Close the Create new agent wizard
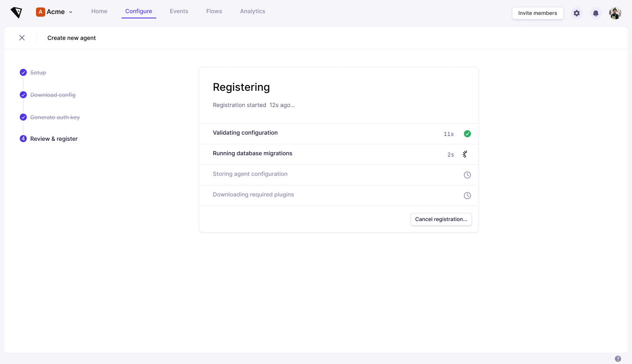Screen dimensions: 632x364 tap(22, 38)
